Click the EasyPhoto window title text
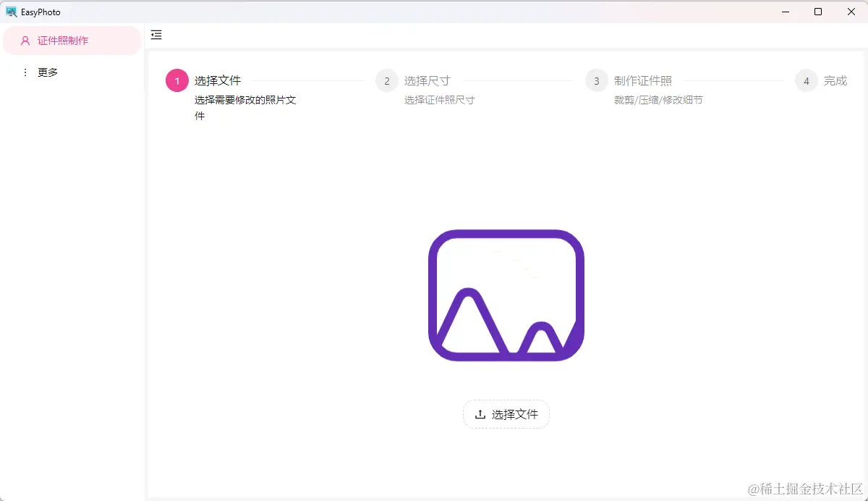The height and width of the screenshot is (501, 868). (41, 12)
